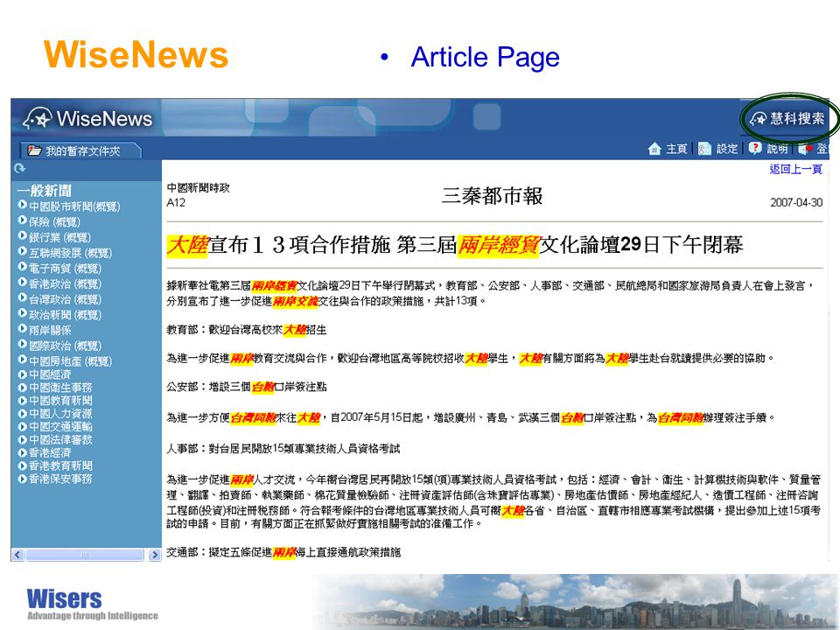Open 中國交通運輸 news category
Screen dimensions: 840x630
(x=60, y=426)
